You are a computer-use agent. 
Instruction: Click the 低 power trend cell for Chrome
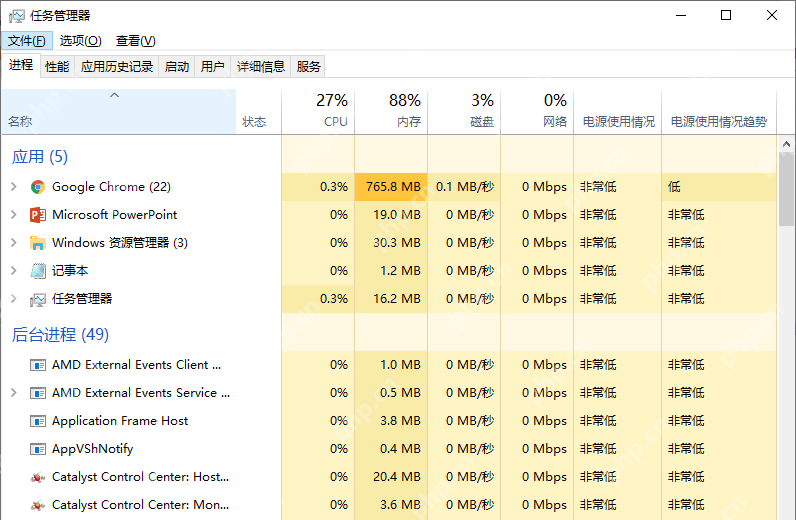tap(719, 187)
